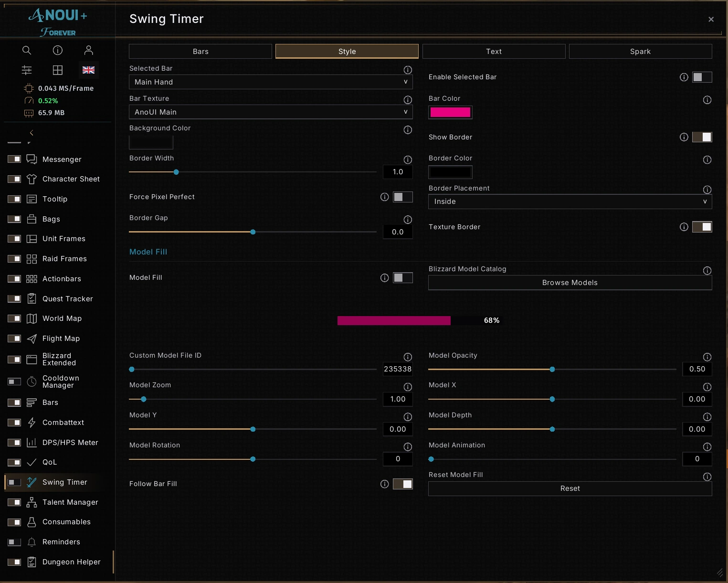Open Border Placement Inside dropdown

(x=570, y=201)
